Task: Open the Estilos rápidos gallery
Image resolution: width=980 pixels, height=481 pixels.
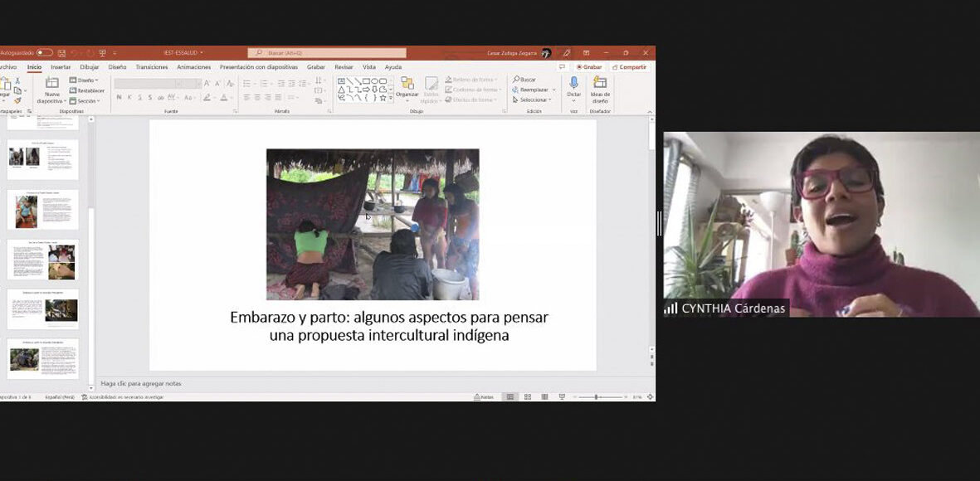Action: (x=431, y=90)
